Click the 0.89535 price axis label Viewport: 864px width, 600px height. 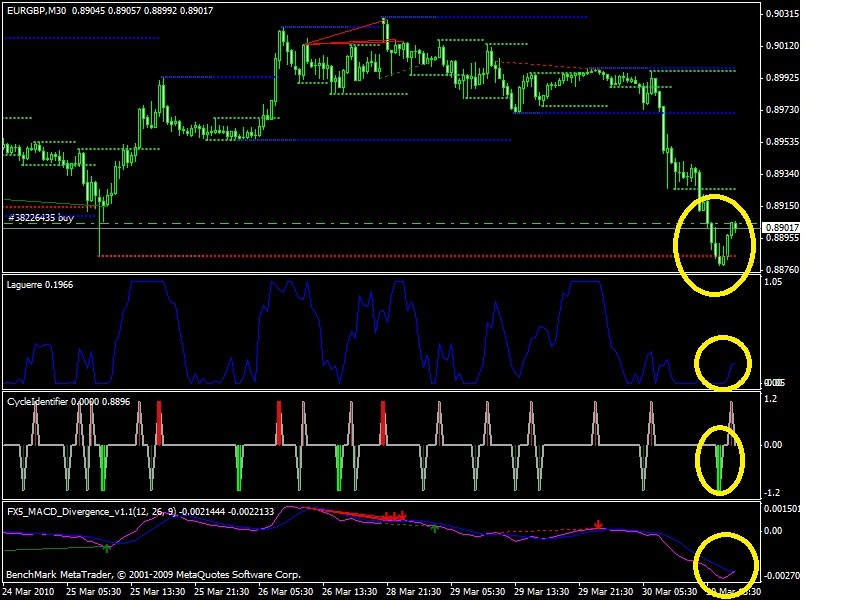point(782,142)
